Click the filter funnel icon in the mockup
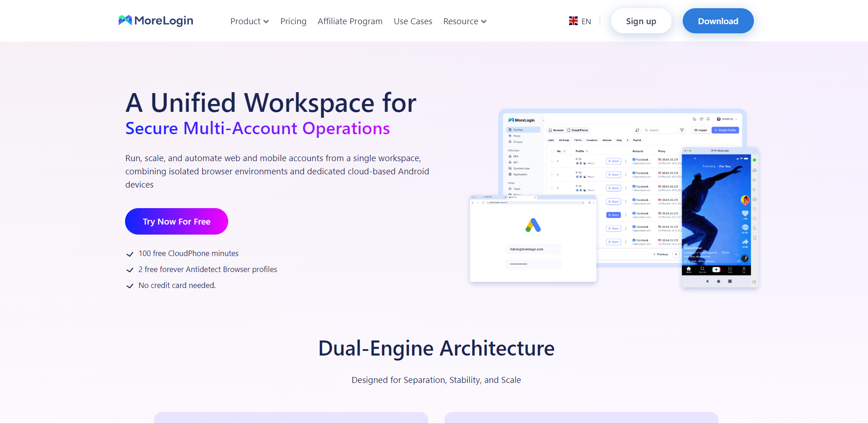Screen dimensions: 868x424 [682, 130]
